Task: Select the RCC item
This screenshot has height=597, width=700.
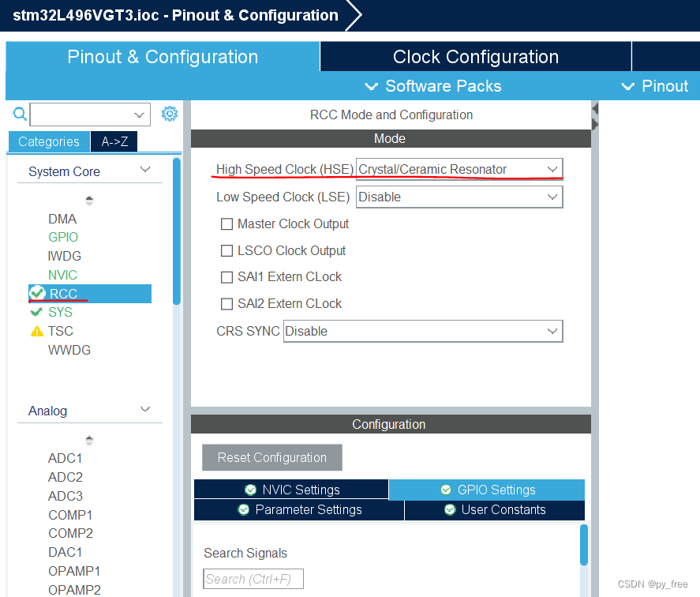Action: click(90, 294)
